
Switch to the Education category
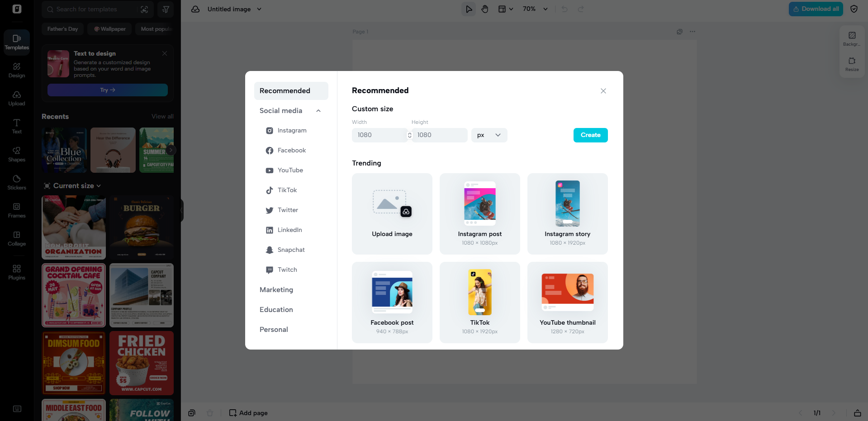point(276,309)
